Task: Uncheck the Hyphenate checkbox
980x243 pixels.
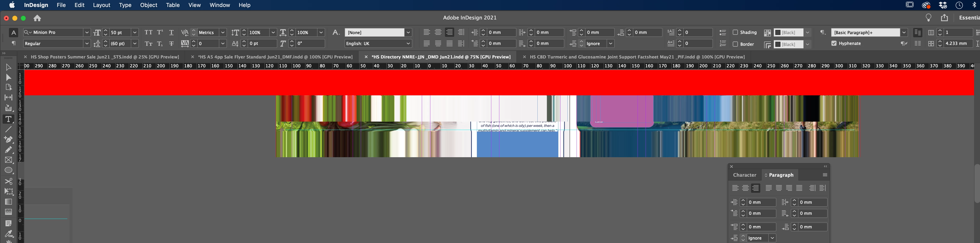Action: [x=834, y=43]
